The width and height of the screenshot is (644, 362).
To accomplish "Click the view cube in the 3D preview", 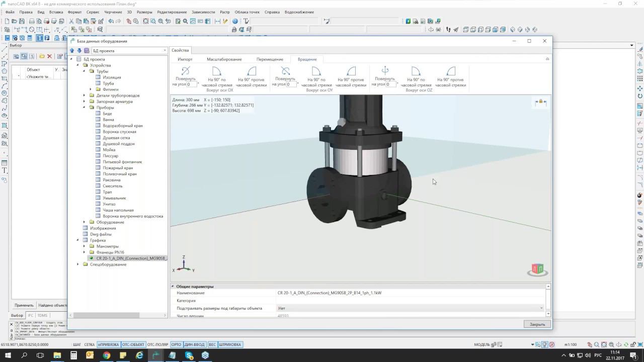I will [537, 269].
